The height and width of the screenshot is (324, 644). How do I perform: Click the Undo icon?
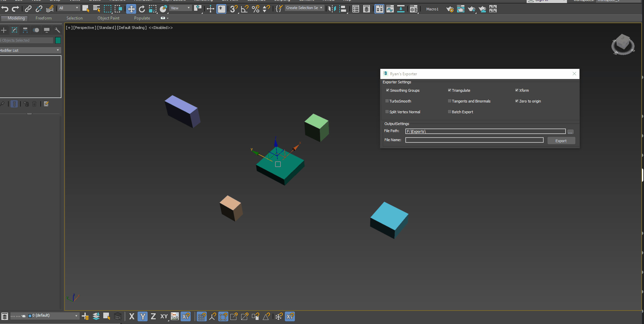pos(5,9)
